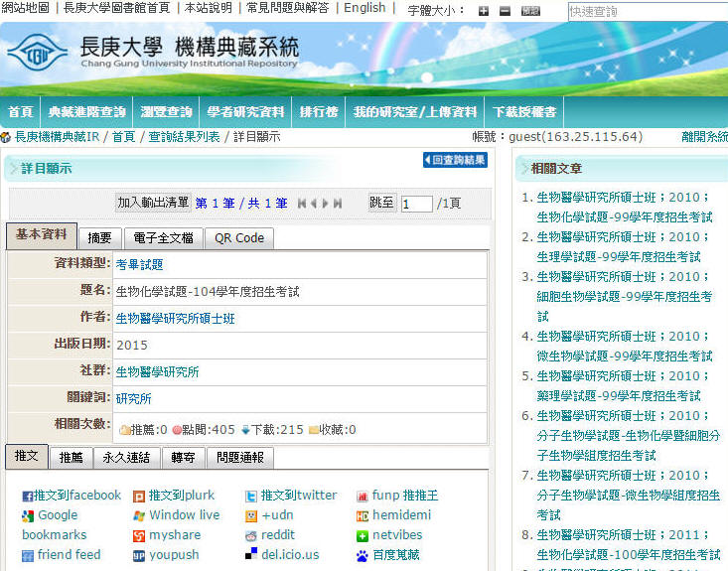This screenshot has height=571, width=728.
Task: Click keyword 研究所 link
Action: click(133, 399)
